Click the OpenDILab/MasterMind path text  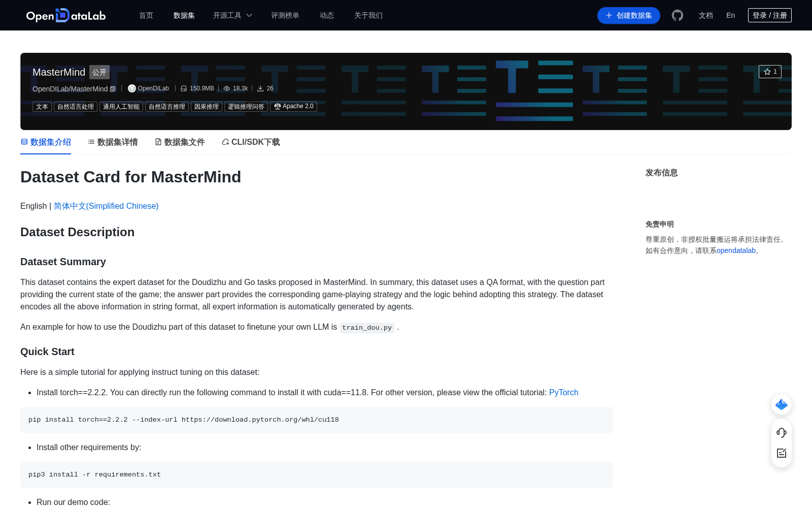tap(70, 89)
